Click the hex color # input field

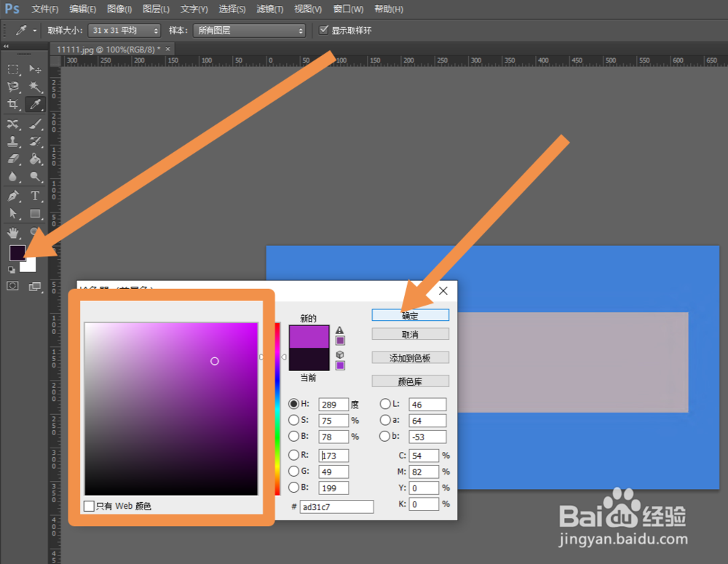(x=336, y=507)
